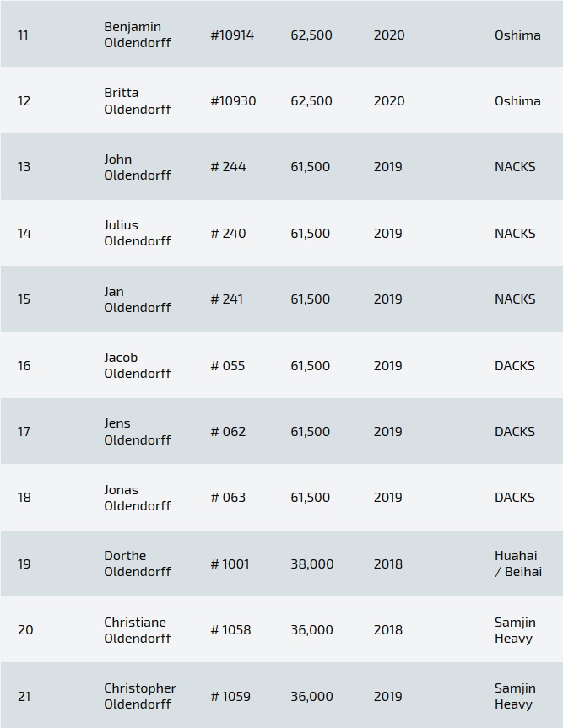Open the John Oldendorff entry
563x728 pixels.
point(138,167)
